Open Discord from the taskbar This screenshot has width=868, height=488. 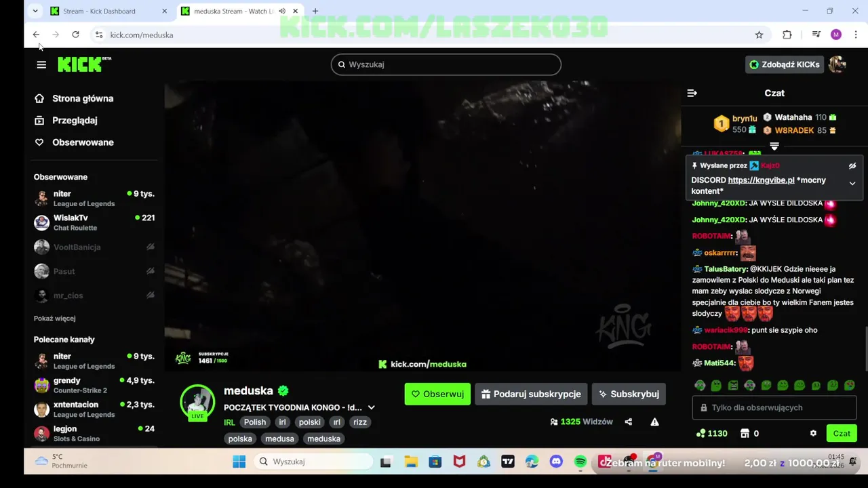[x=556, y=462]
